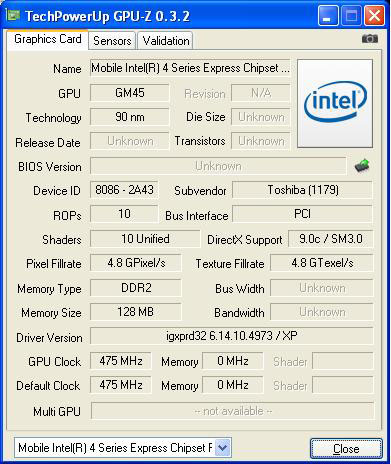Close GPU-Z with the red X
Image resolution: width=391 pixels, height=464 pixels.
click(374, 16)
